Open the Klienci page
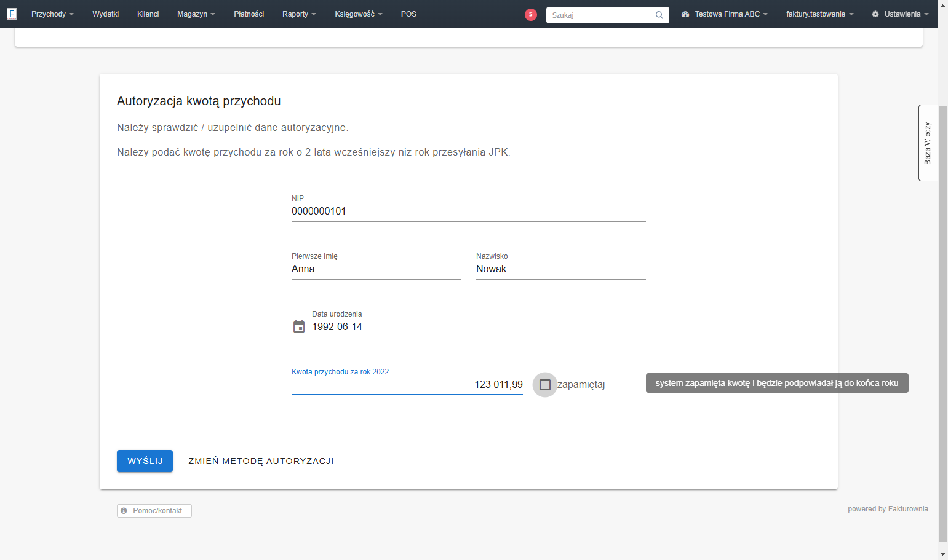The width and height of the screenshot is (948, 560). pyautogui.click(x=148, y=14)
